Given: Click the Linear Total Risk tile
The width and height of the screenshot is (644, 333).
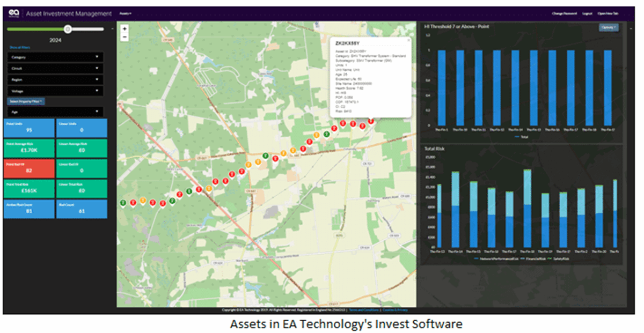Looking at the screenshot, I should pos(82,188).
